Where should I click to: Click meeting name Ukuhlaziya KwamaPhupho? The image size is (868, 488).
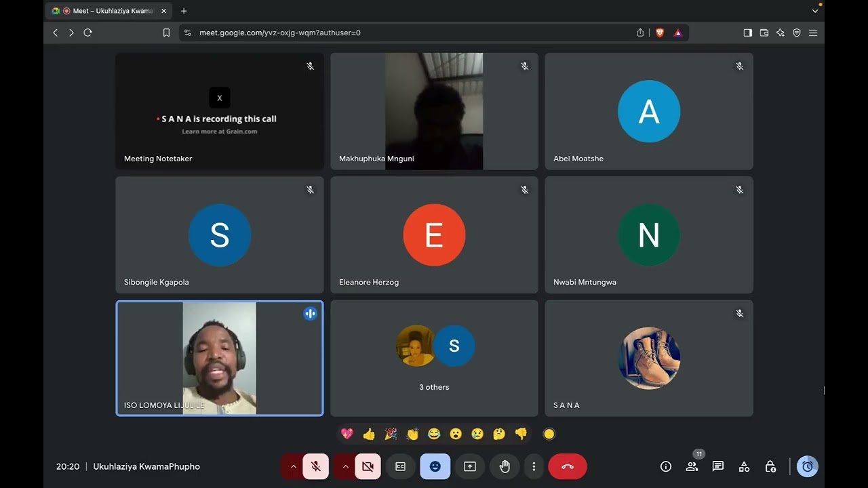coord(146,466)
